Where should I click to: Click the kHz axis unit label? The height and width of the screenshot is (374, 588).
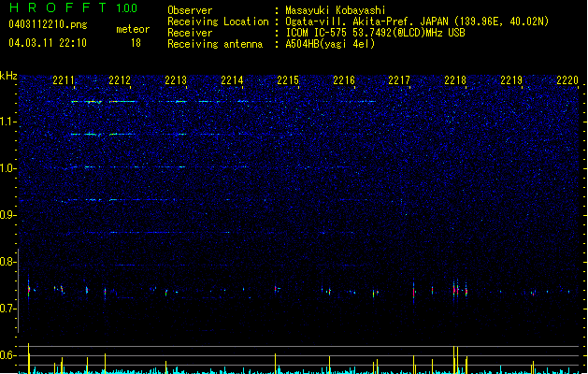coord(8,76)
